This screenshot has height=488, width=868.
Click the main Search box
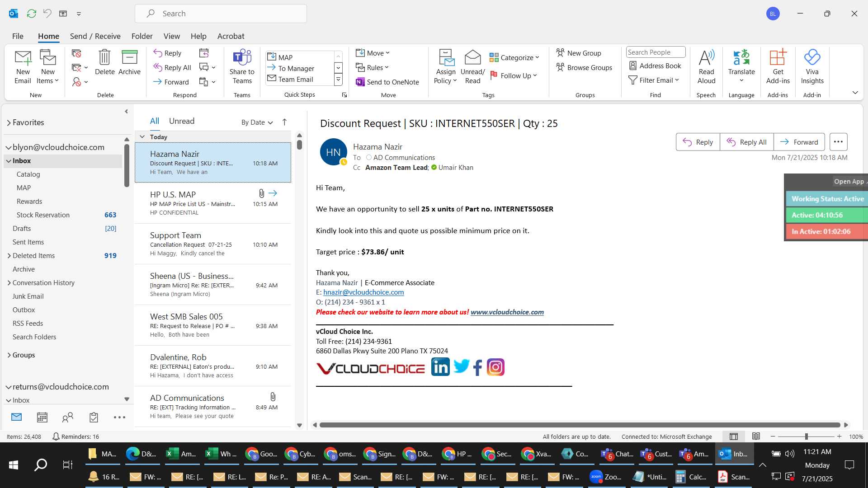click(x=221, y=14)
